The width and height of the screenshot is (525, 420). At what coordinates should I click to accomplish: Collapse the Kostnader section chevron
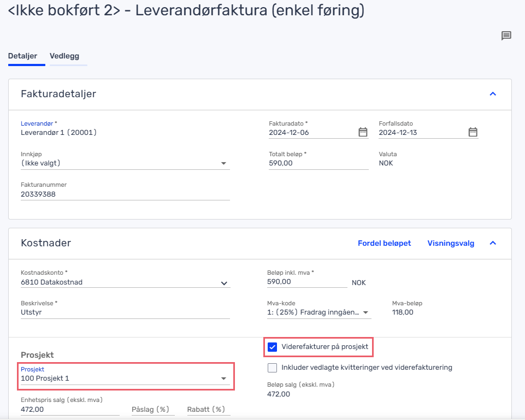tap(493, 243)
